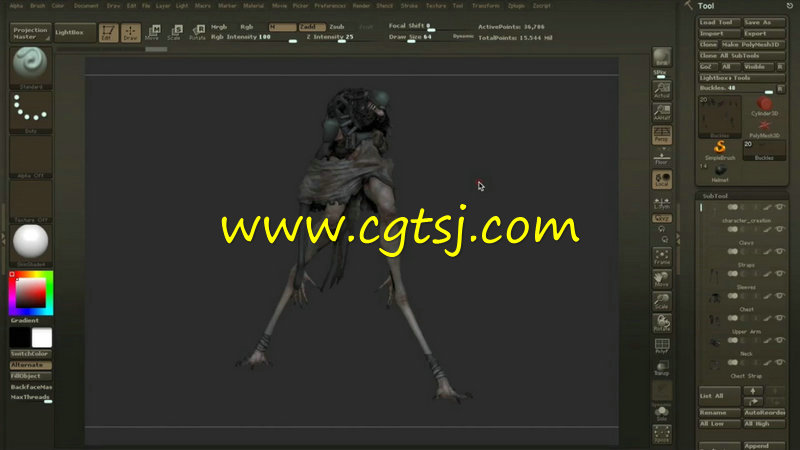Toggle Persp perspective view
This screenshot has width=800, height=450.
coord(662,135)
